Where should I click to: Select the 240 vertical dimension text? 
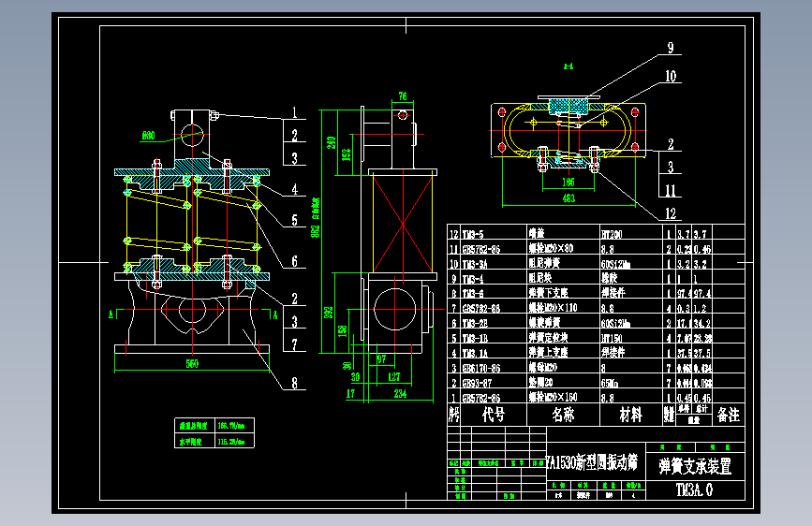click(x=331, y=142)
